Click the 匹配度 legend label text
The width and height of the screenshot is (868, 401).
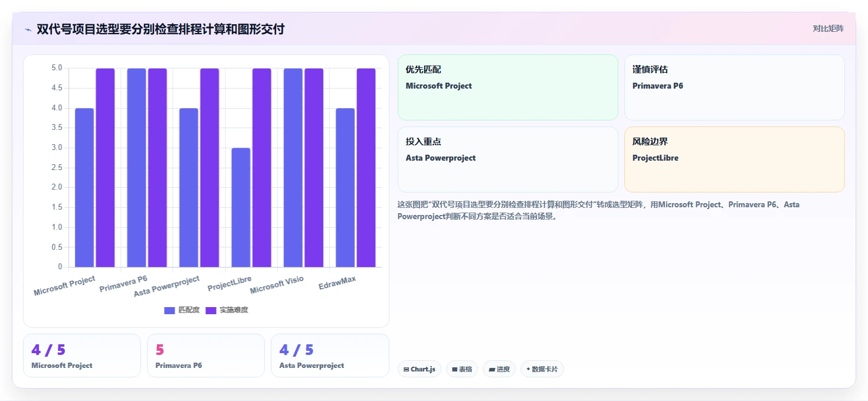(189, 310)
